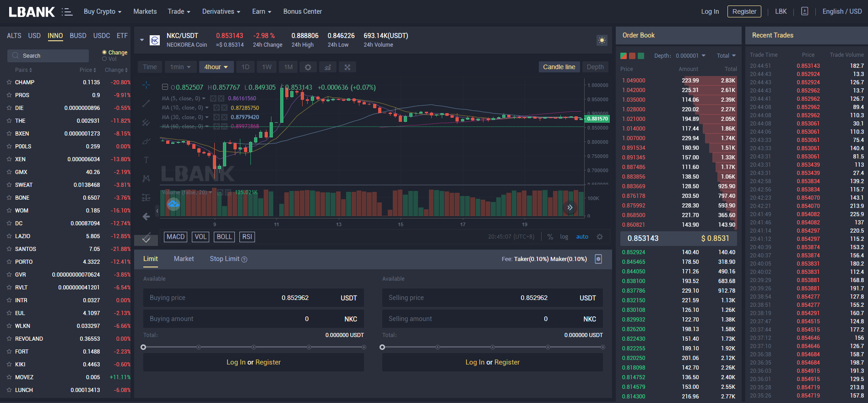Select the Vol radio option
Image resolution: width=868 pixels, height=403 pixels.
tap(104, 59)
